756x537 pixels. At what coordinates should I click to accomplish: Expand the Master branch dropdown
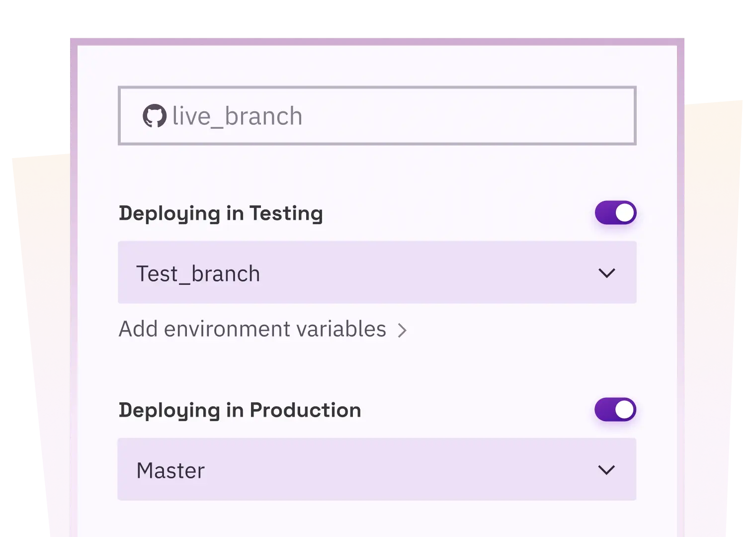click(x=377, y=469)
